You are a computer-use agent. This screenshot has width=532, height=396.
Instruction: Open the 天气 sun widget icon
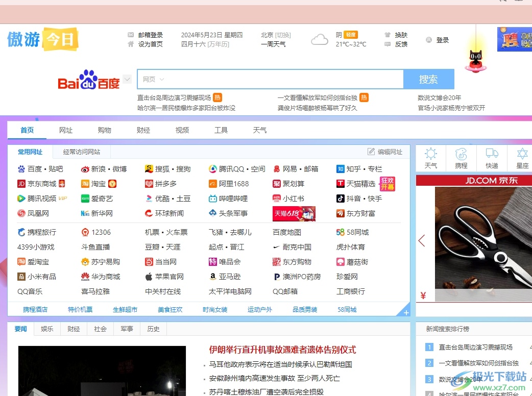point(431,154)
